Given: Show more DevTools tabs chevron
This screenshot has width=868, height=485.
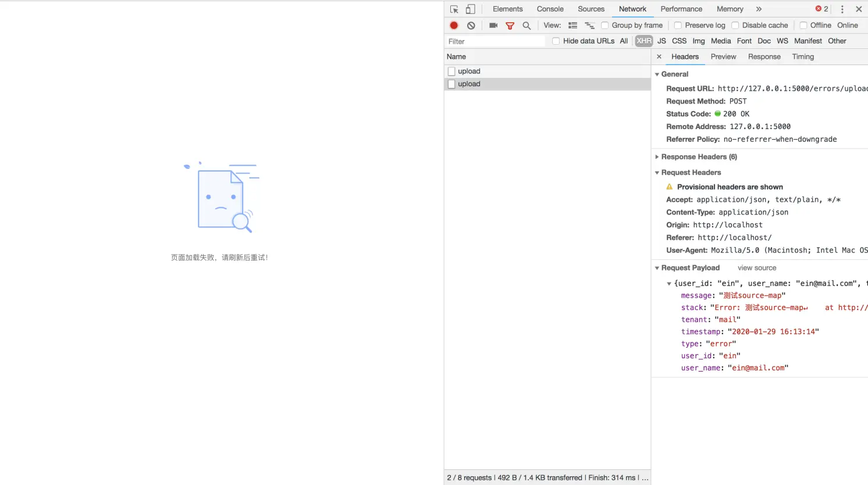Looking at the screenshot, I should click(759, 9).
